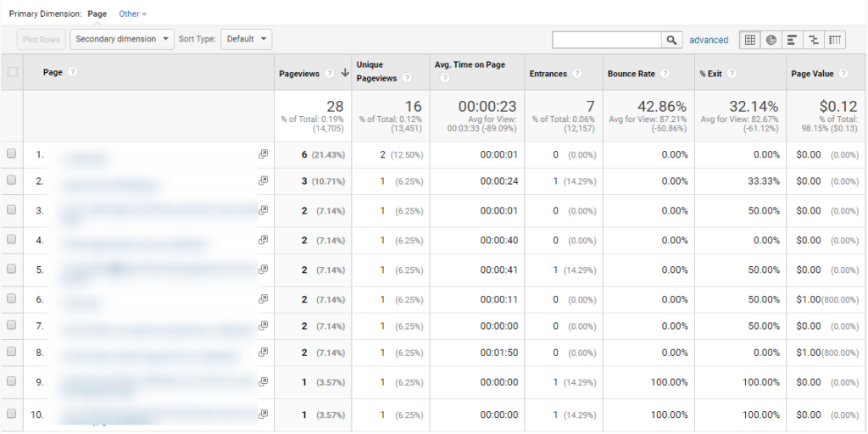Open row 3 page in new window icon
The image size is (868, 434).
click(x=264, y=210)
